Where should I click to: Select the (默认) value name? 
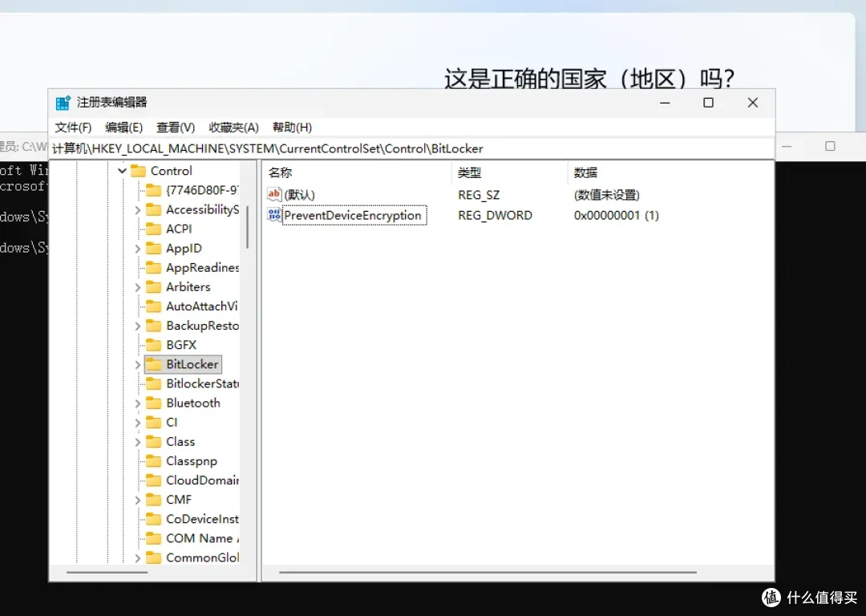299,195
